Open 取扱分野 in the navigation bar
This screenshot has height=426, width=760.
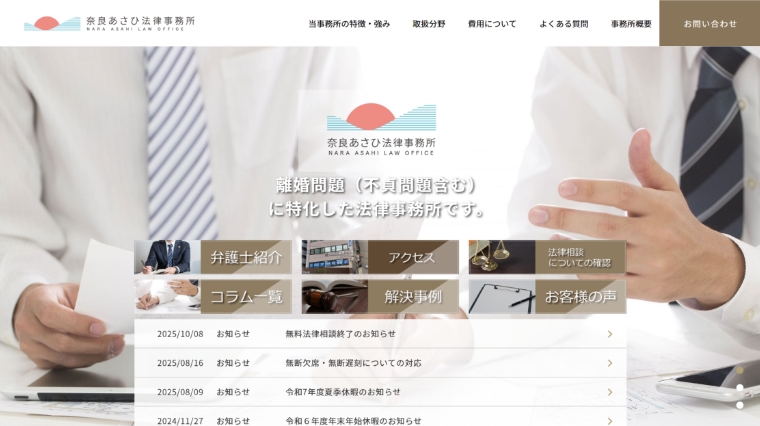[429, 24]
